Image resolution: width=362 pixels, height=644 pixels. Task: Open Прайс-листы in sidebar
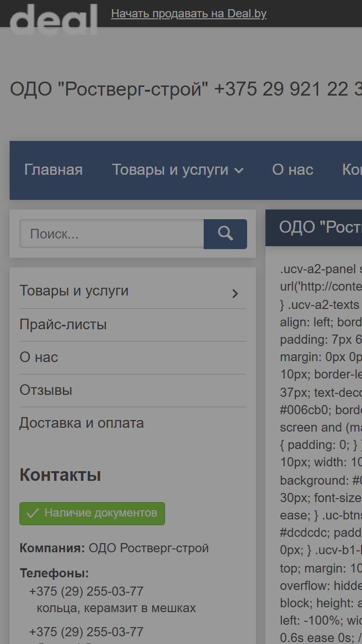pyautogui.click(x=63, y=324)
